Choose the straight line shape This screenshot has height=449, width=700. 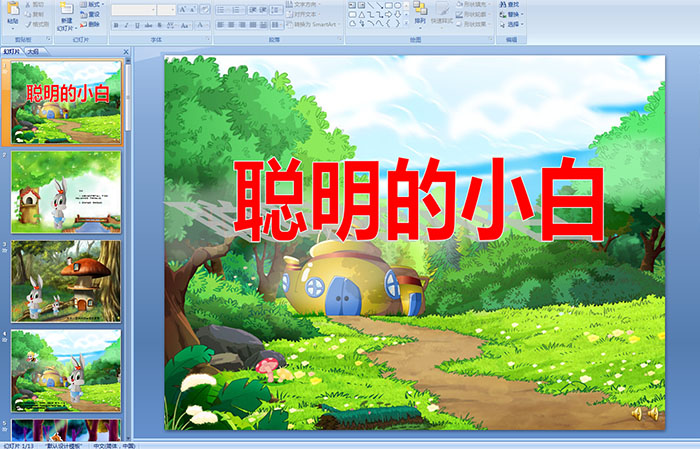pos(370,5)
